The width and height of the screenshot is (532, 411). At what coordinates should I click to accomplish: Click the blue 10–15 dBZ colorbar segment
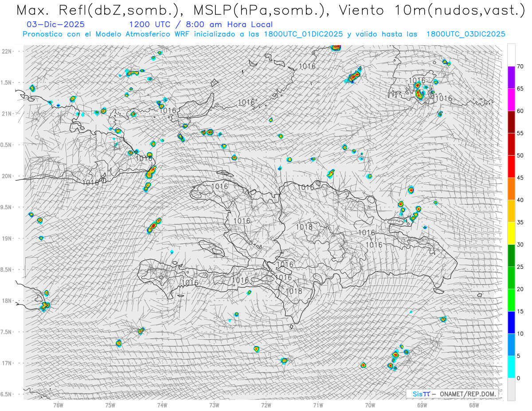511,322
